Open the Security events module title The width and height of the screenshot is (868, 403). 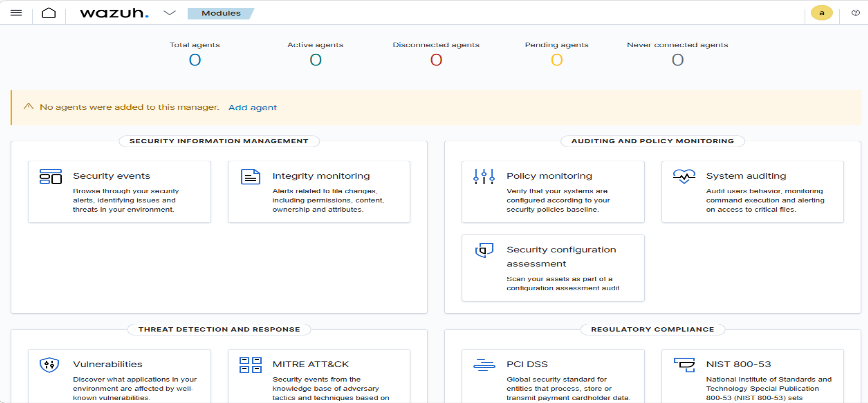click(x=112, y=176)
